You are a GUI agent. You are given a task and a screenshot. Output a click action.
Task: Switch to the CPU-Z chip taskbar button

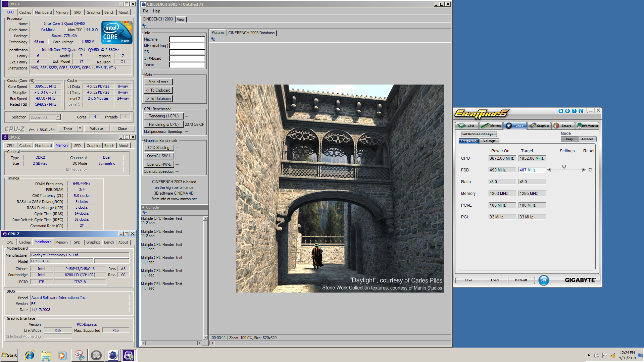[129, 355]
